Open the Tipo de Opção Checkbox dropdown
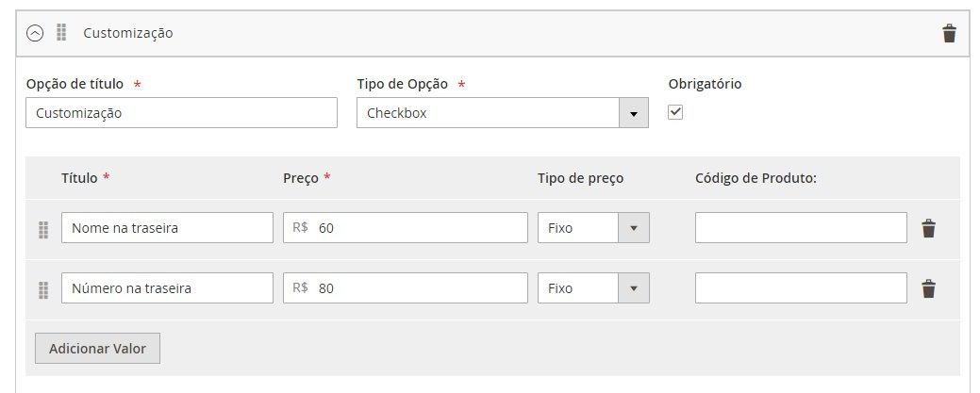The width and height of the screenshot is (980, 393). pos(503,113)
